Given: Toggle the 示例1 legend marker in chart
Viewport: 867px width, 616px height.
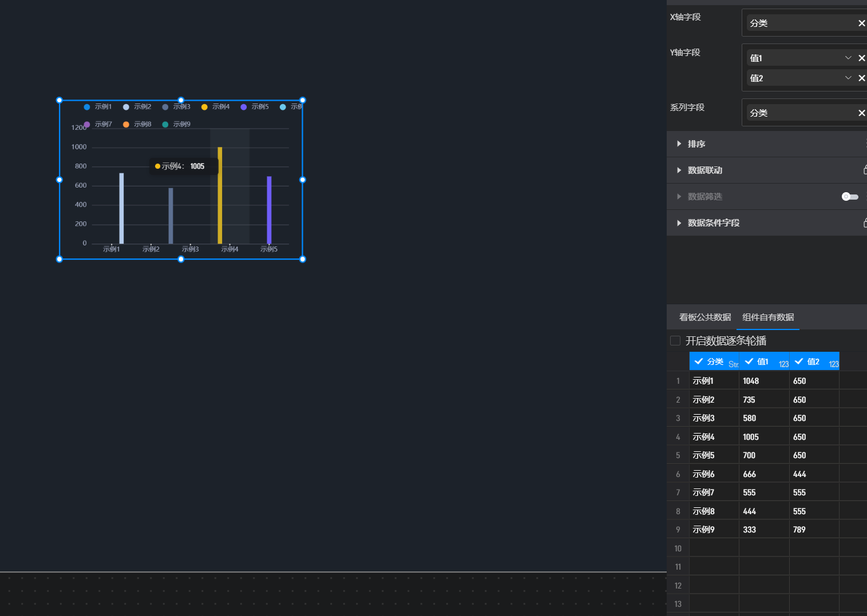Looking at the screenshot, I should [87, 107].
